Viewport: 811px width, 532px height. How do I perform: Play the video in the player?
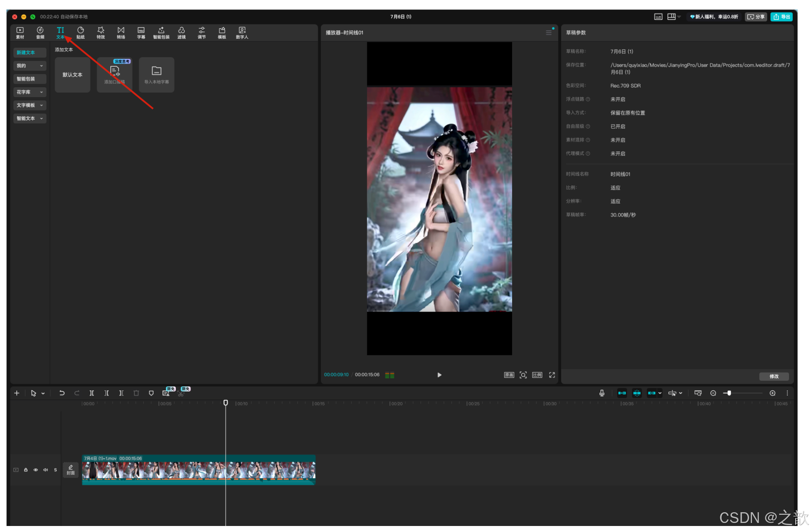[439, 375]
